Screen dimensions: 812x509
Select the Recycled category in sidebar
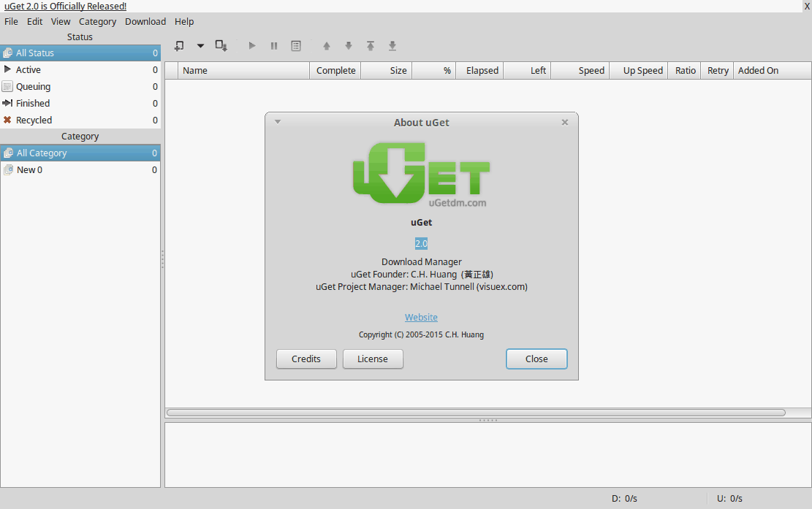tap(33, 120)
